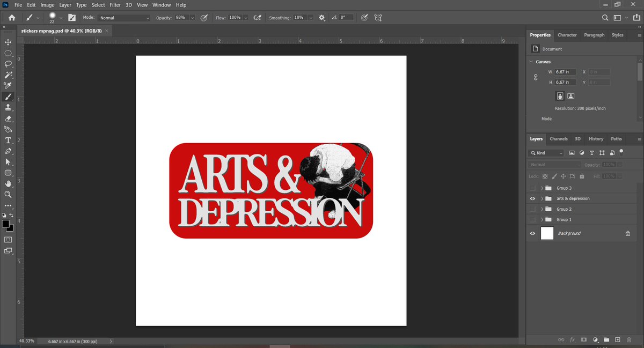Screen dimensions: 644x348
Task: Switch to the Channels tab
Action: click(559, 139)
